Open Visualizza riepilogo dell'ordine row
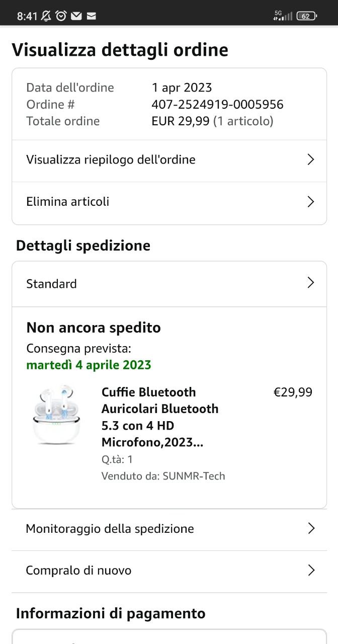Viewport: 338px width, 644px height. pyautogui.click(x=111, y=160)
